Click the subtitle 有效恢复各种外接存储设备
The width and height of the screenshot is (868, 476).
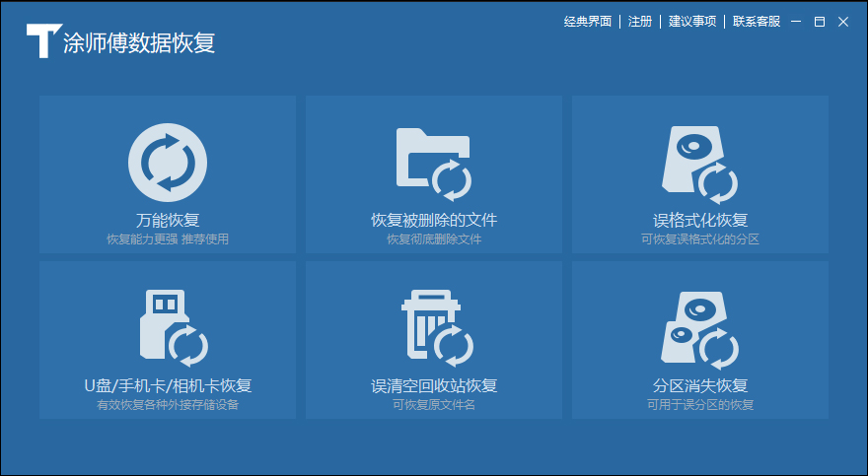[x=168, y=405]
